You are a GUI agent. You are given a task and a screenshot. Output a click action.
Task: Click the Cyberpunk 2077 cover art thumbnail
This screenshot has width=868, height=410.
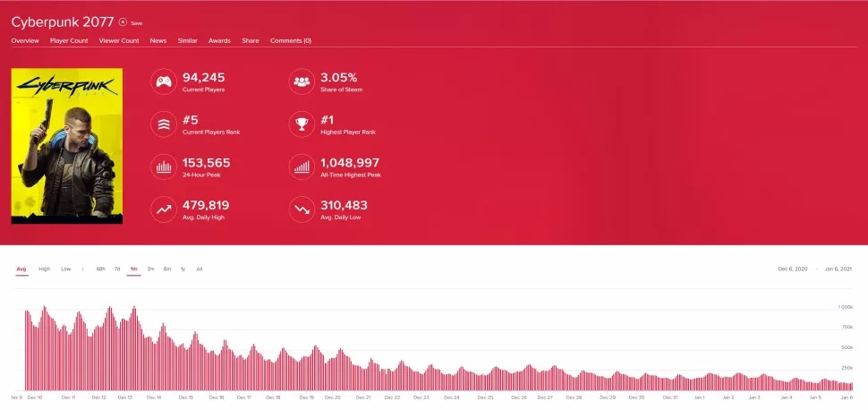(x=67, y=146)
